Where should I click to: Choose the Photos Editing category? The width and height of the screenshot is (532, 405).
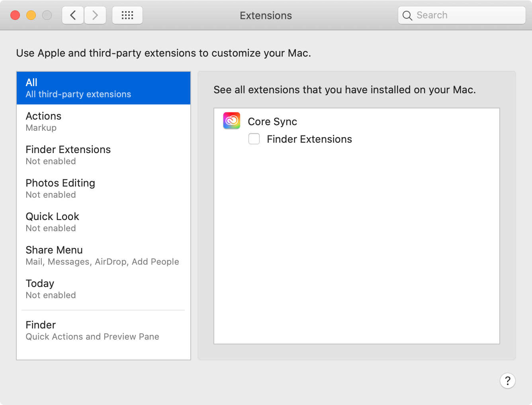[x=104, y=189]
